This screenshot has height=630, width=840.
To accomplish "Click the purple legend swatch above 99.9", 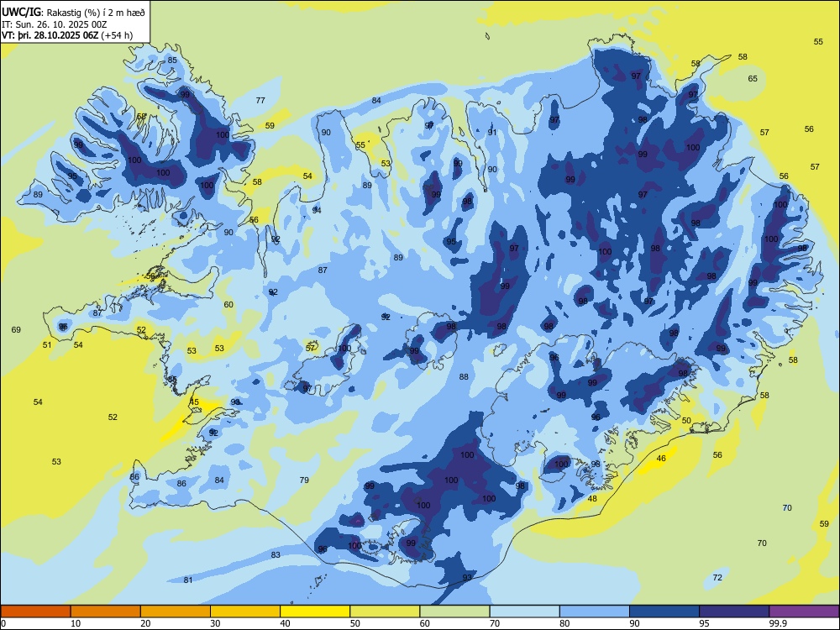I will [x=804, y=612].
